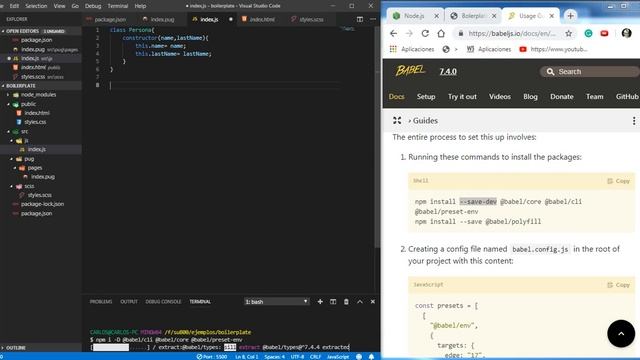Click the red extension icon in Chrome
This screenshot has height=360, width=640.
(604, 33)
